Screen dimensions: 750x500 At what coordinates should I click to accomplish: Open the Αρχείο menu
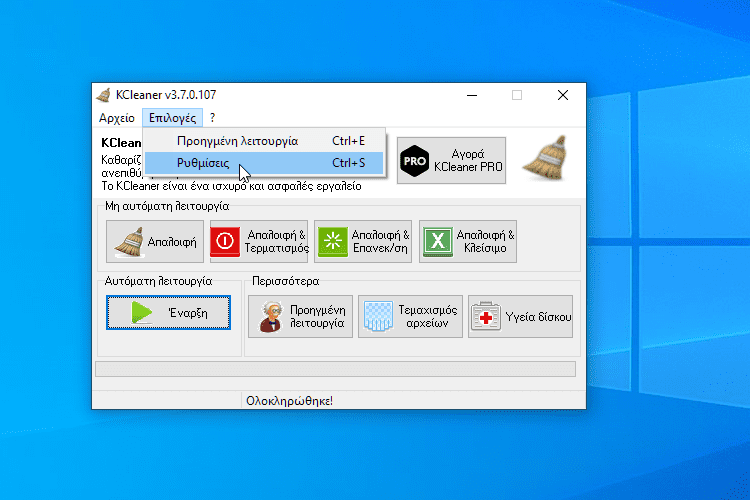[x=117, y=118]
